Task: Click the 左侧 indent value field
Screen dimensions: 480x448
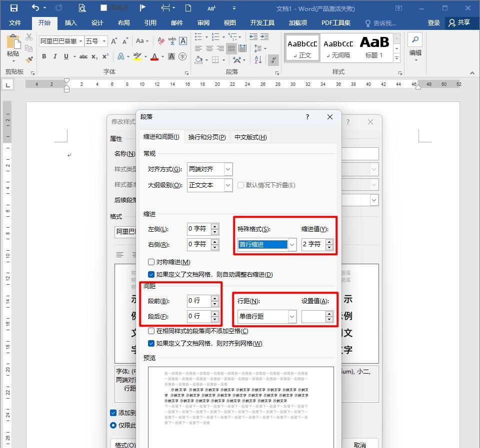Action: pyautogui.click(x=198, y=229)
